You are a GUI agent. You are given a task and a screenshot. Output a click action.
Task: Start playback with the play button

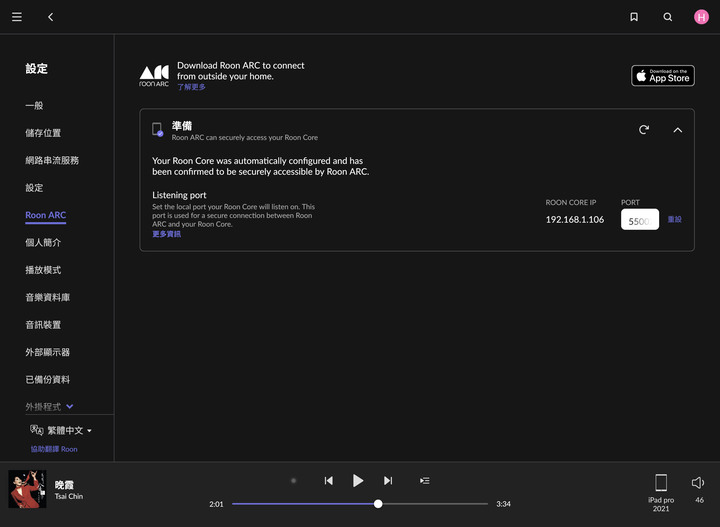point(358,481)
